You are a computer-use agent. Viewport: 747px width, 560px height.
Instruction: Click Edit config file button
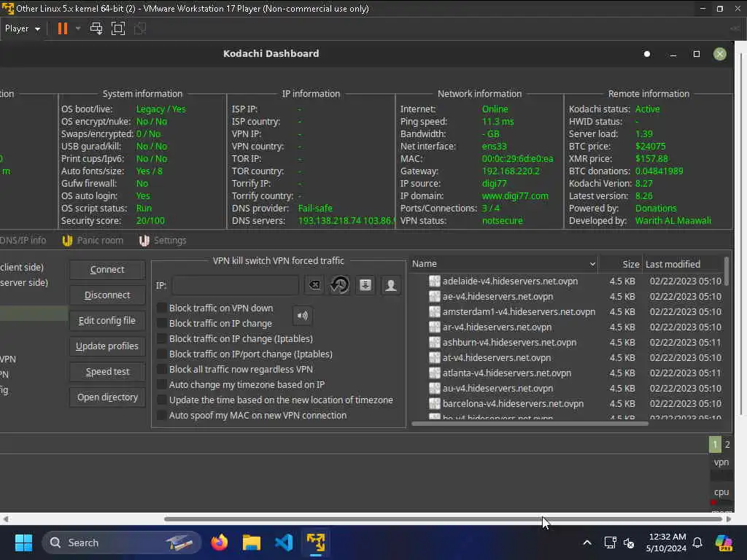click(x=107, y=321)
